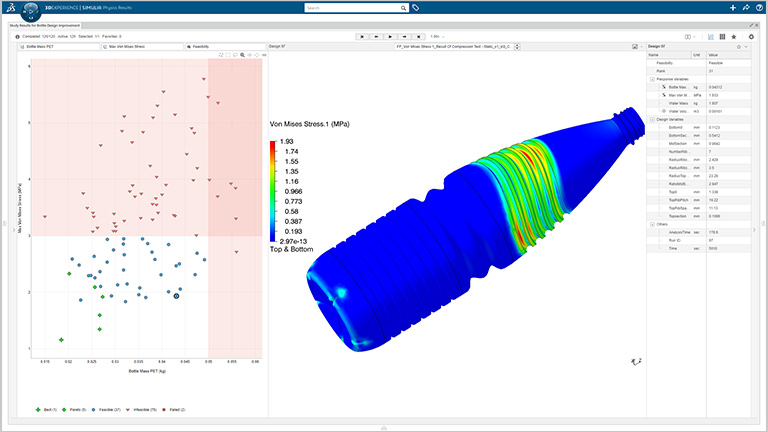Toggle the Infeasible legend entry

point(142,410)
